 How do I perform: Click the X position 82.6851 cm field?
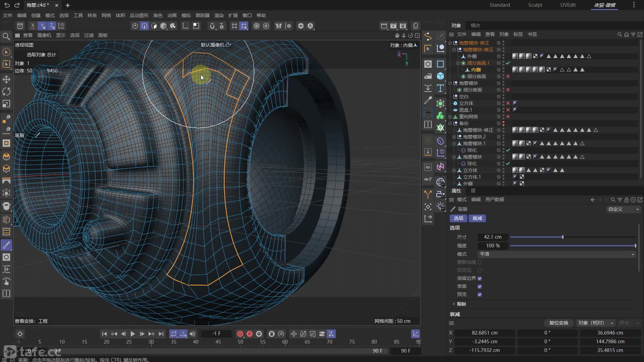pos(484,333)
